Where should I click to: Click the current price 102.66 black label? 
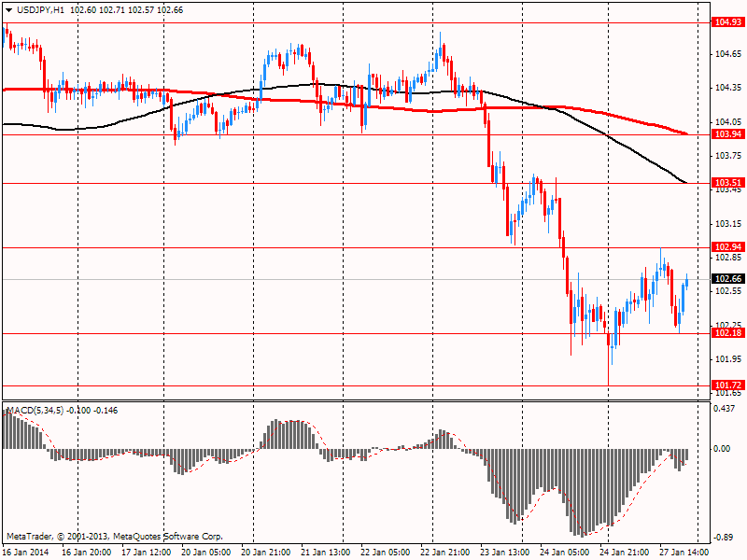[728, 278]
